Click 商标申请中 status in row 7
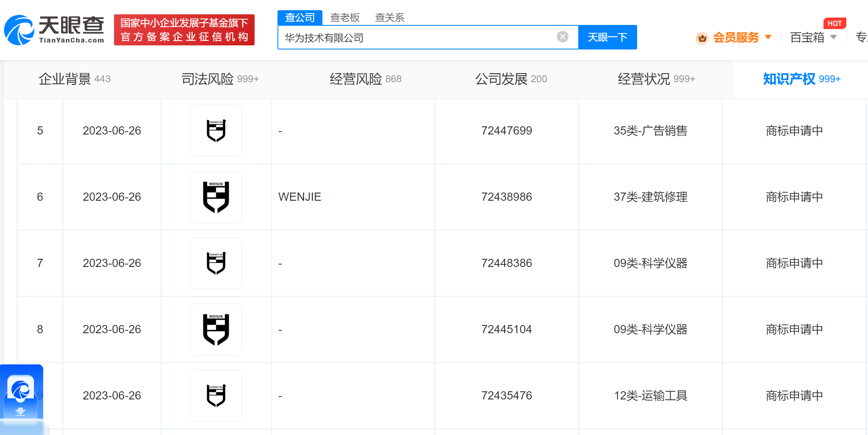 point(794,263)
